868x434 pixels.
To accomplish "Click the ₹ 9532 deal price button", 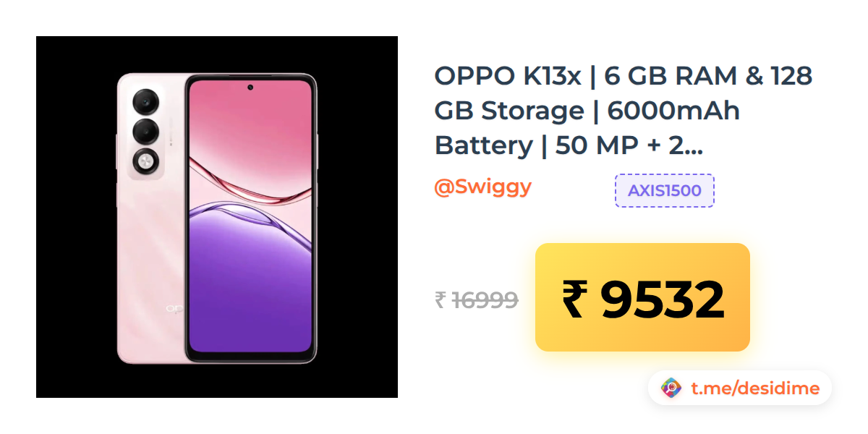I will click(x=642, y=297).
